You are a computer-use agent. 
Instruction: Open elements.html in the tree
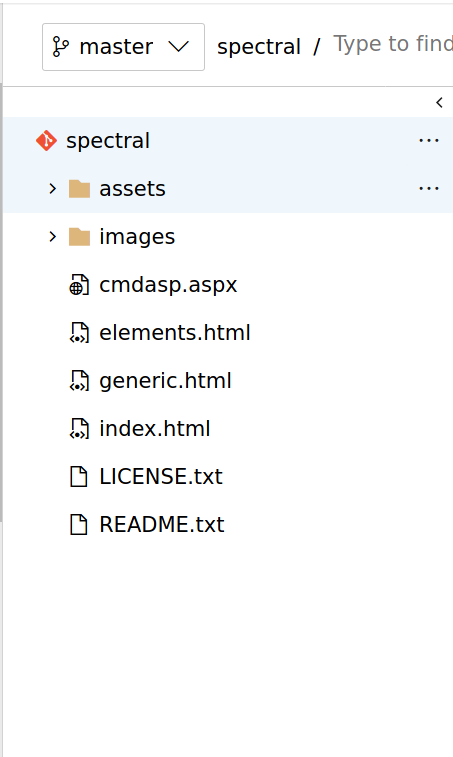point(175,333)
